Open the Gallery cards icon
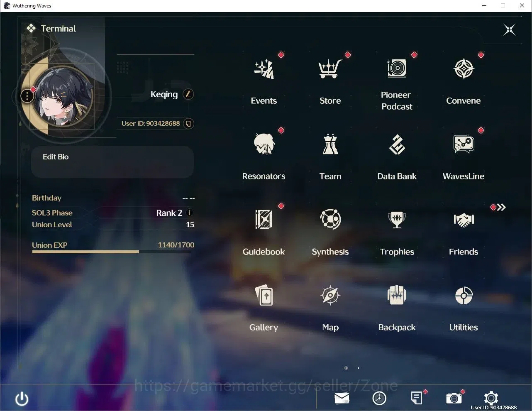The height and width of the screenshot is (411, 532). point(264,295)
